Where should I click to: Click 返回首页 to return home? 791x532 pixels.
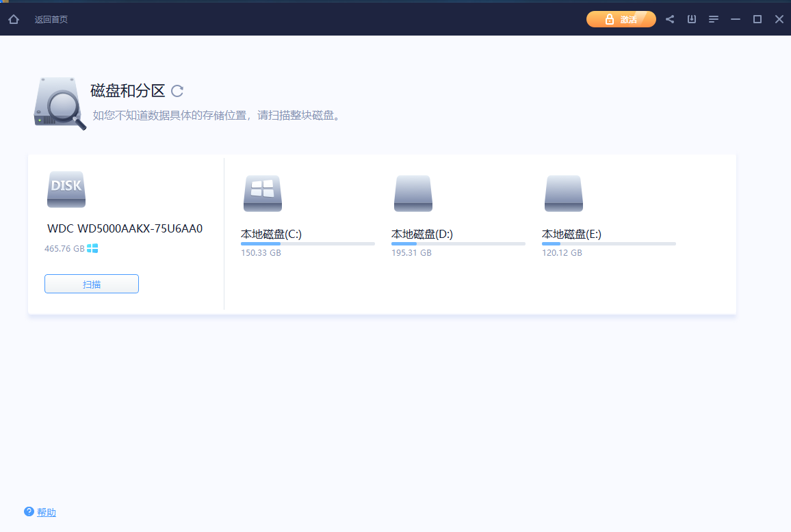click(51, 19)
